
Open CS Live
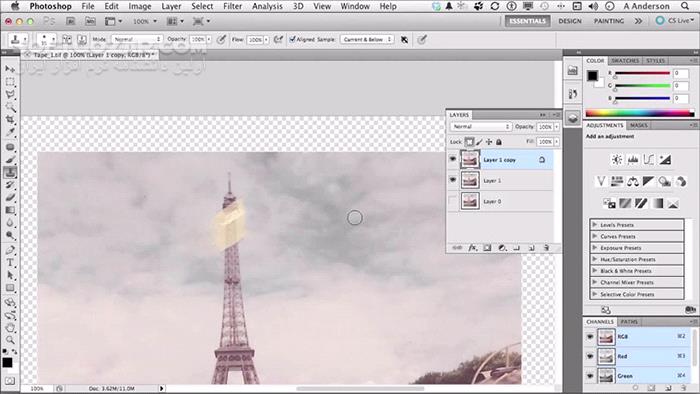pyautogui.click(x=676, y=21)
